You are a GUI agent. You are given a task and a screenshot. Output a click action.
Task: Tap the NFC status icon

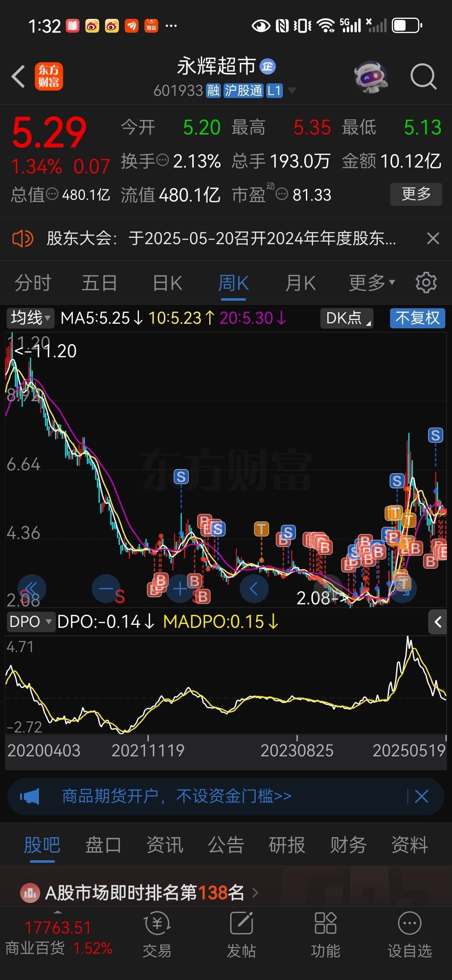click(x=282, y=26)
